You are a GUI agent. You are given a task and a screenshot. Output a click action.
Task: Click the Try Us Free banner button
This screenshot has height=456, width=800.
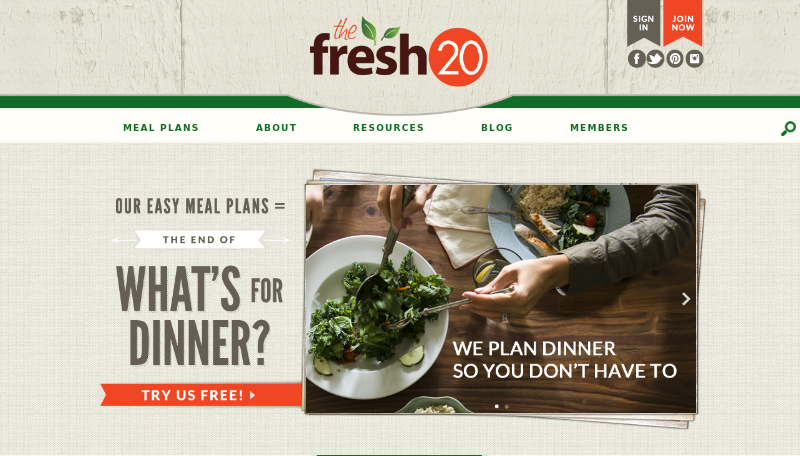(202, 395)
